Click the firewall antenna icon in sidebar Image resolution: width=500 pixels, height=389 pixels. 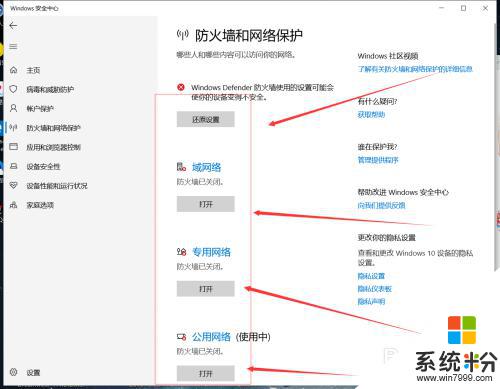pos(13,128)
